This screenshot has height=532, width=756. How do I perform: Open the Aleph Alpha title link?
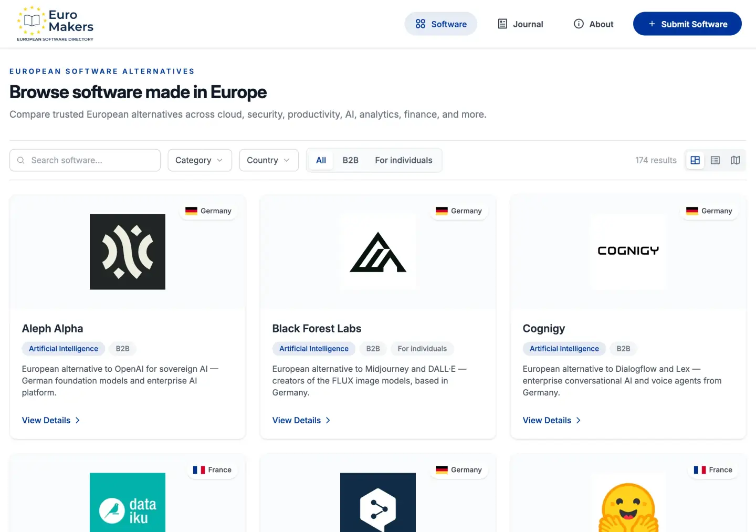click(52, 329)
